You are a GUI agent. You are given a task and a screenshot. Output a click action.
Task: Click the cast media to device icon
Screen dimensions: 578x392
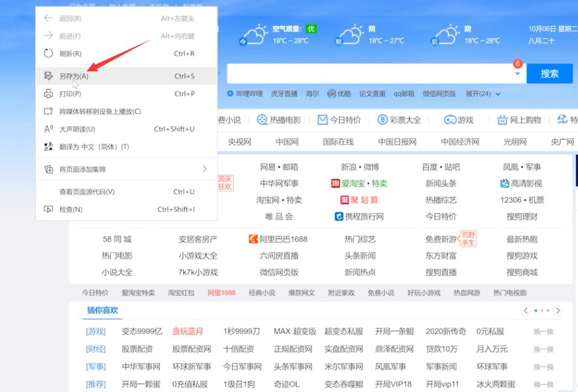(48, 111)
